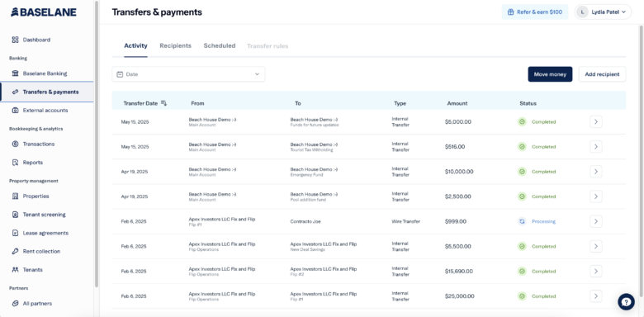
Task: Click the sidebar vertical scrollbar
Action: pos(97,144)
